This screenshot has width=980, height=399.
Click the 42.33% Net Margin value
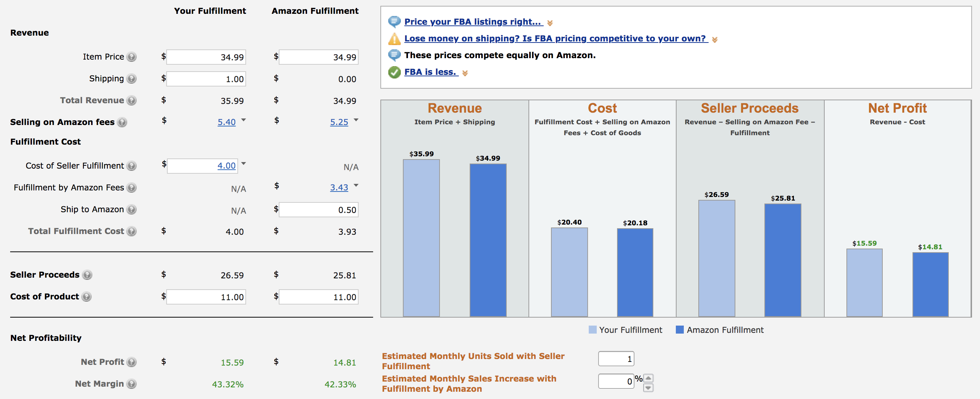(x=340, y=384)
